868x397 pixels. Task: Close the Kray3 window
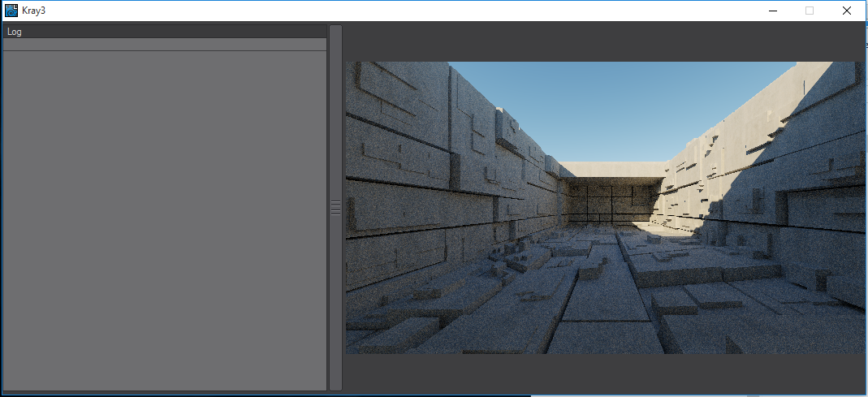point(847,11)
